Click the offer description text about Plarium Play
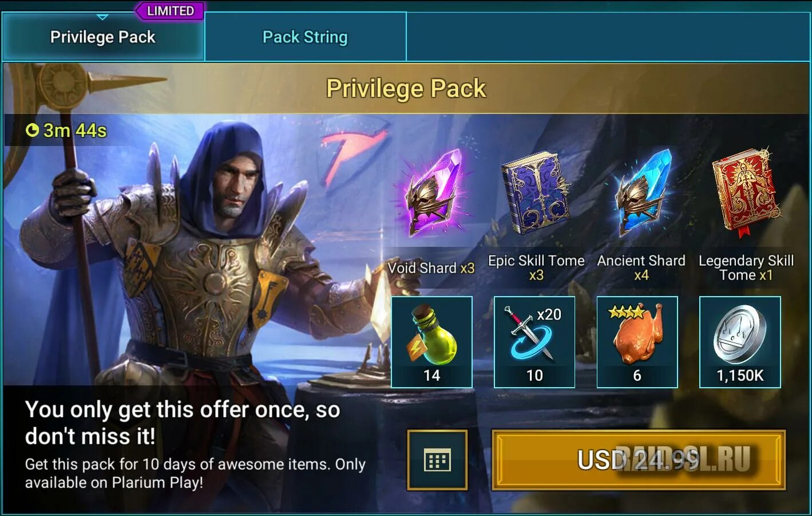Image resolution: width=812 pixels, height=516 pixels. click(x=195, y=473)
